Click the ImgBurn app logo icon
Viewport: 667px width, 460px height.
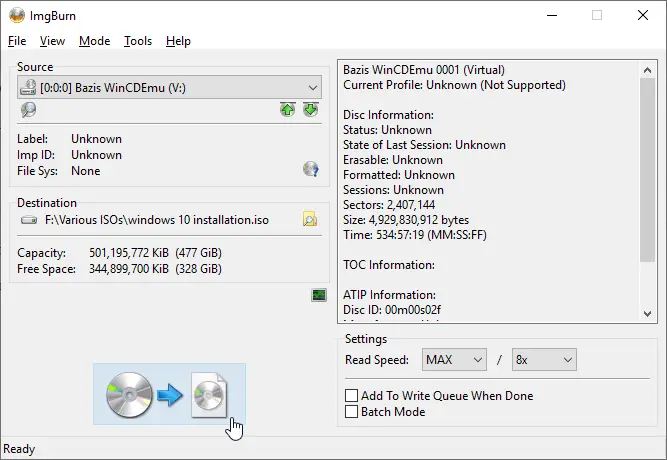click(x=17, y=15)
